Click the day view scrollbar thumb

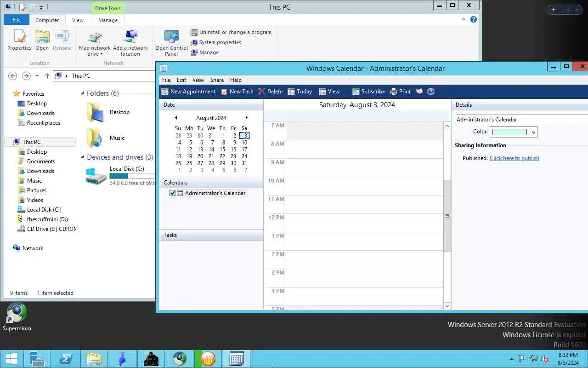(447, 216)
